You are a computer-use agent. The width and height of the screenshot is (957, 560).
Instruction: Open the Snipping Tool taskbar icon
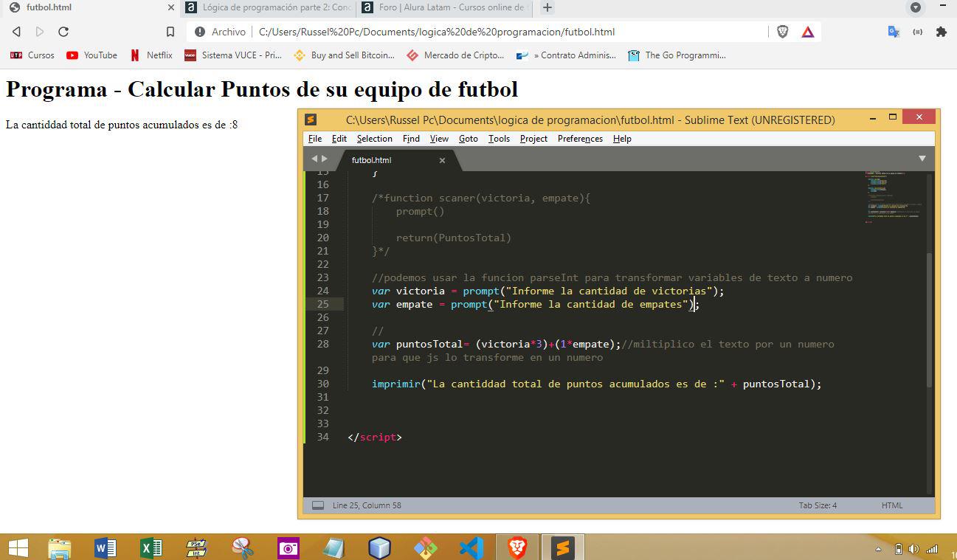point(242,547)
